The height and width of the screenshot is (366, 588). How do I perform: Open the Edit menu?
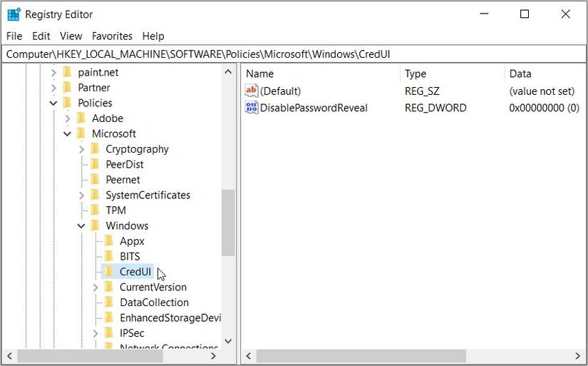41,36
